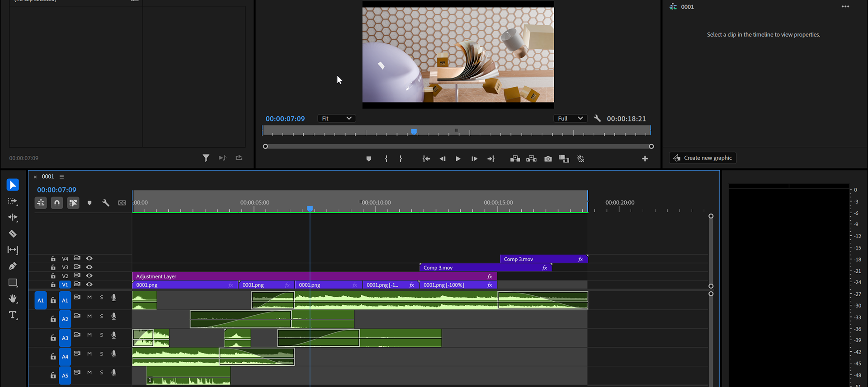
Task: Export frame with camera icon
Action: coord(548,159)
